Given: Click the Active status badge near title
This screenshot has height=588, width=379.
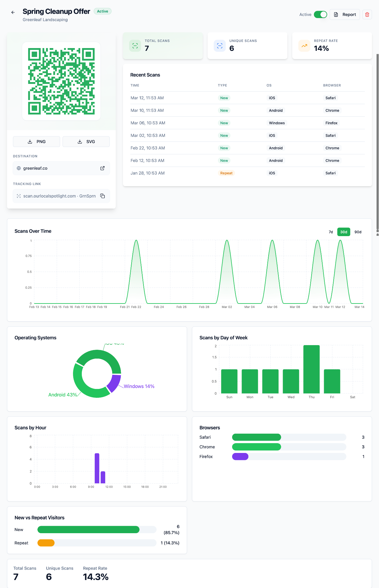Looking at the screenshot, I should pos(102,11).
